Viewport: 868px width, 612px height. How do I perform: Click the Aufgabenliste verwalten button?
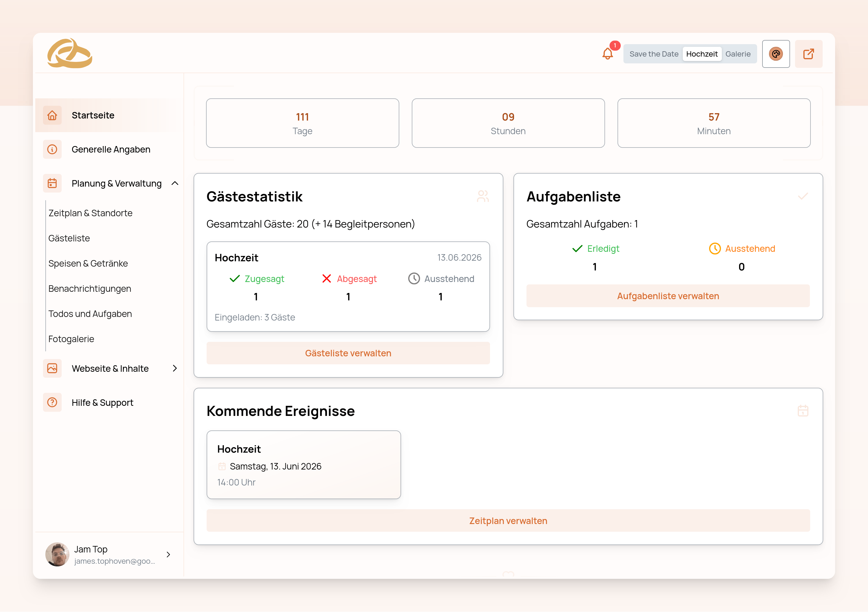(x=668, y=296)
